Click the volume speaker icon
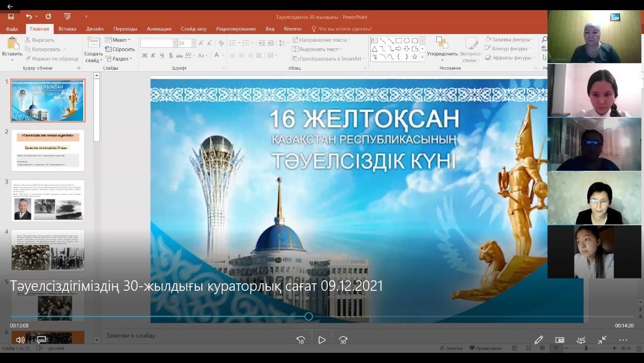 click(x=20, y=340)
